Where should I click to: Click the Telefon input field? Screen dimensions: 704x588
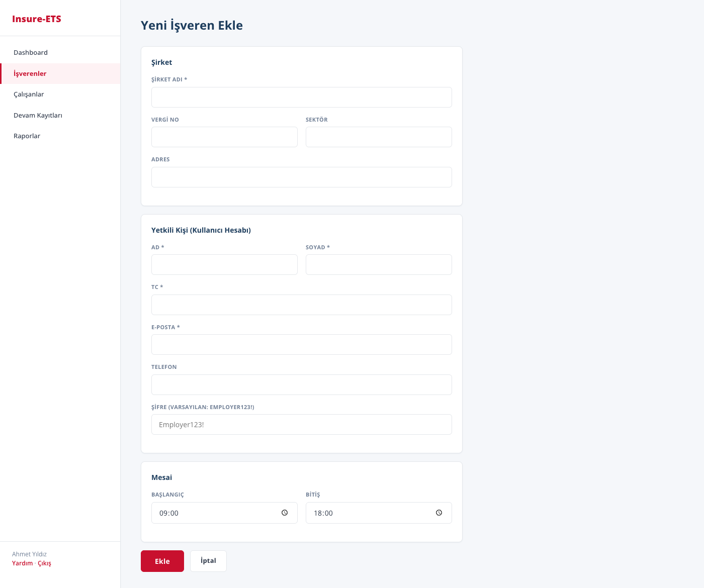tap(301, 384)
